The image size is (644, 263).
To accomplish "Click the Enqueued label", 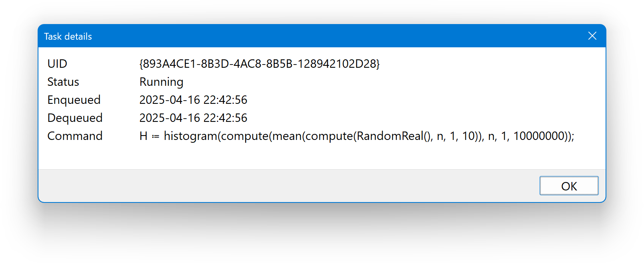I will tap(74, 100).
